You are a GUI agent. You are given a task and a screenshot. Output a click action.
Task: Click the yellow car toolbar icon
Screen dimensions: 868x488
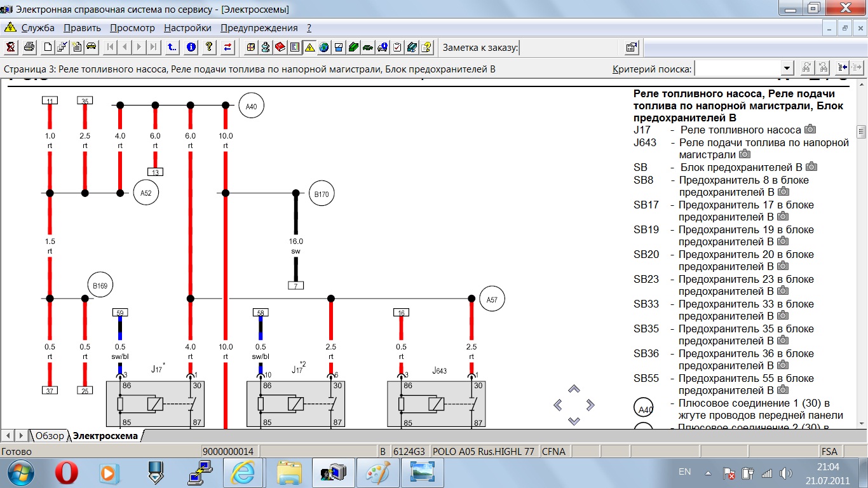point(91,47)
